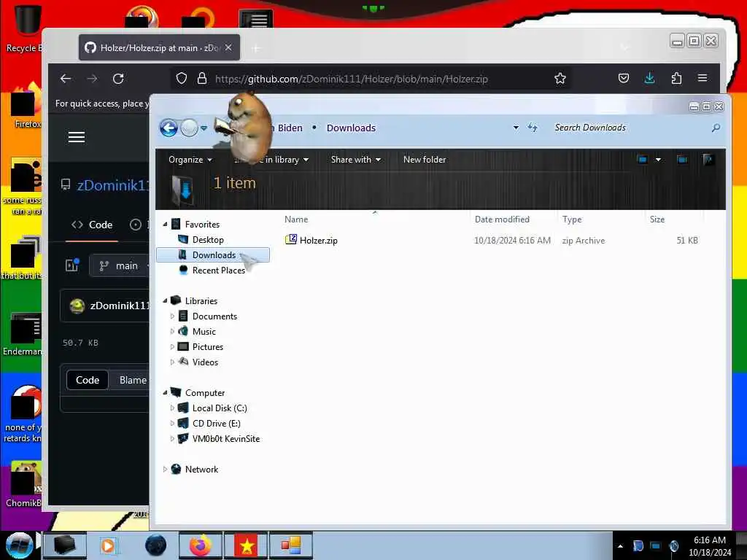The height and width of the screenshot is (560, 747).
Task: Sort by the Type column header
Action: pos(572,219)
